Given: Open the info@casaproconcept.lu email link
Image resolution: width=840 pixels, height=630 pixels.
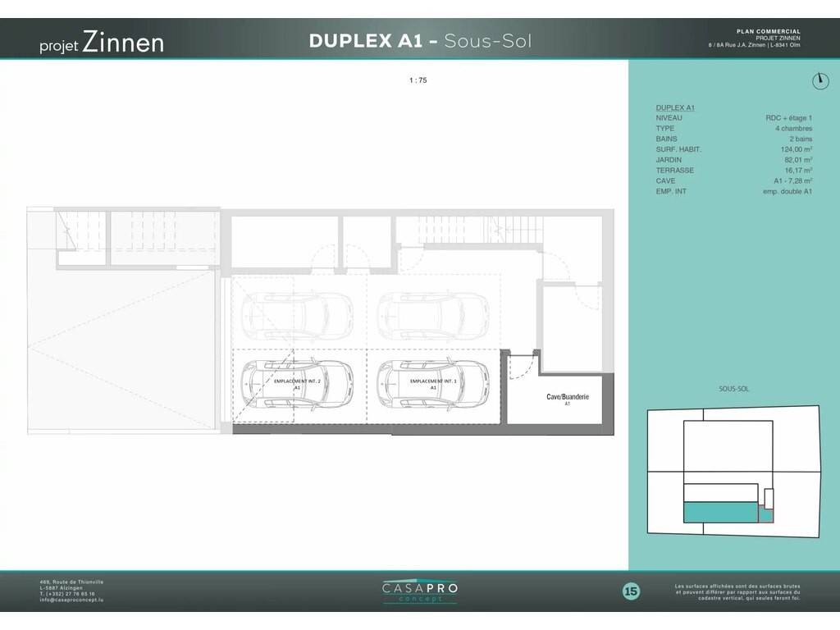Looking at the screenshot, I should click(x=72, y=600).
